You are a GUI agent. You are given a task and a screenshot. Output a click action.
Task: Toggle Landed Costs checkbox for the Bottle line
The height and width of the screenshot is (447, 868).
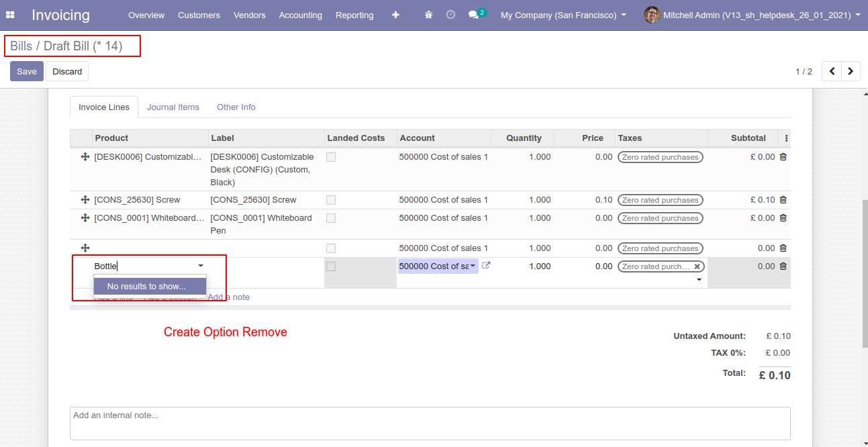coord(330,266)
